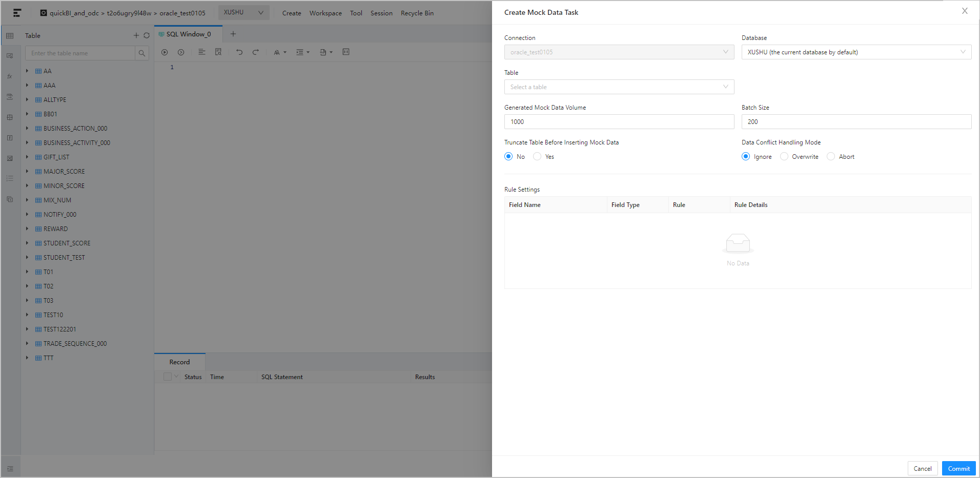Screen dimensions: 980x478
Task: Open the four-pane grid sidebar icon
Action: point(10,117)
